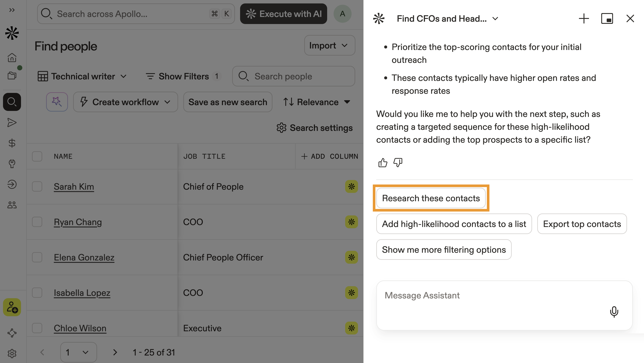The height and width of the screenshot is (363, 644).
Task: Expand the Import dropdown
Action: 329,45
